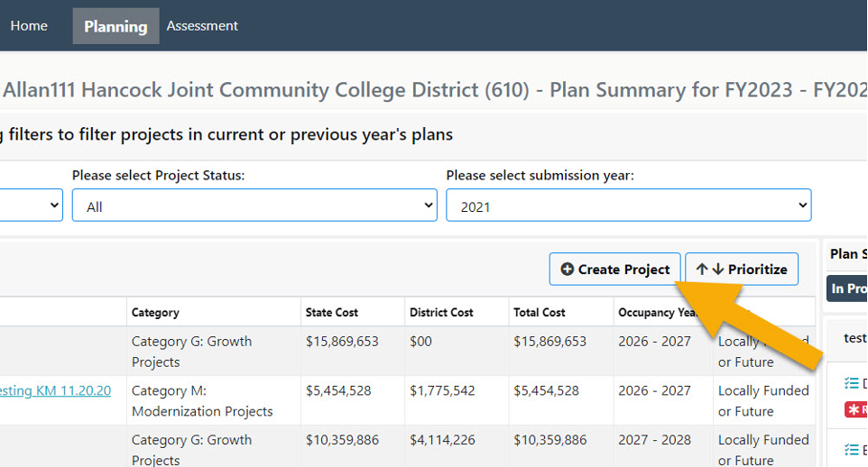Click the Prioritize button
Image resolution: width=868 pixels, height=467 pixels.
742,269
